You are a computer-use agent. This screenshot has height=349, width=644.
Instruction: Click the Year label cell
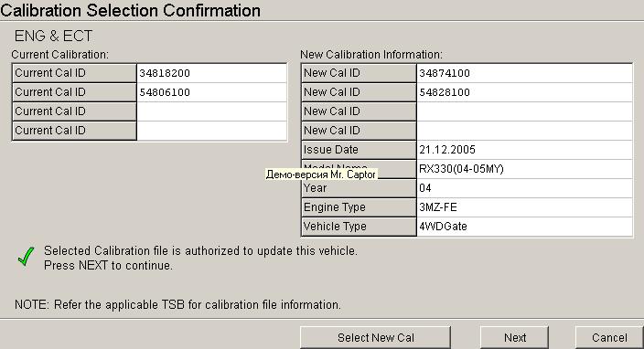click(x=359, y=188)
